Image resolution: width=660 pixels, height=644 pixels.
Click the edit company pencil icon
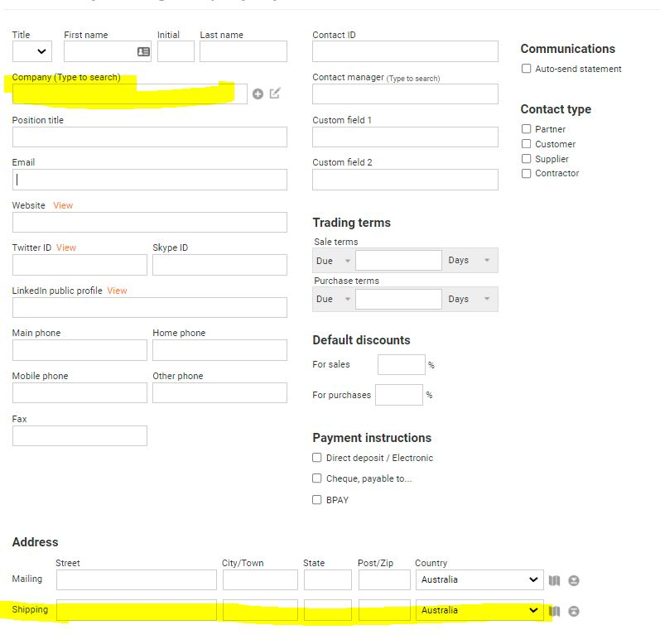(x=275, y=94)
